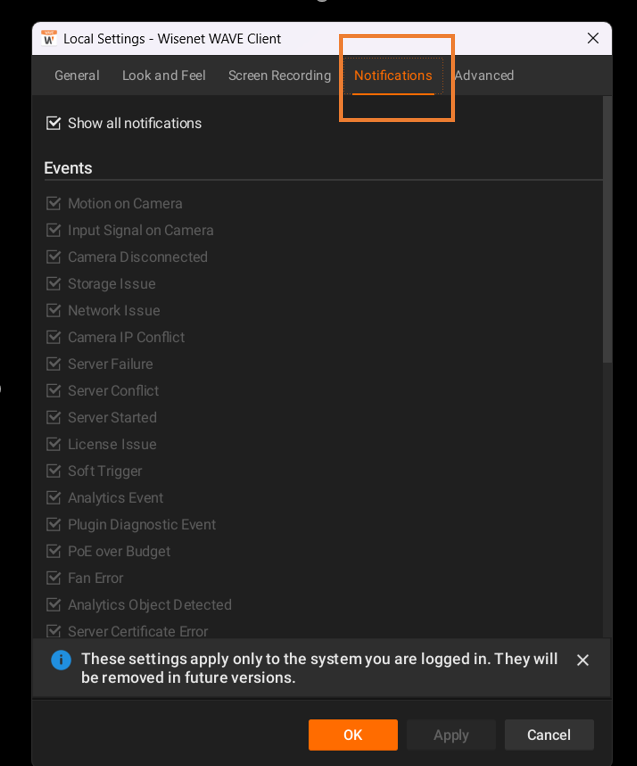Click the Apply button

coord(451,735)
